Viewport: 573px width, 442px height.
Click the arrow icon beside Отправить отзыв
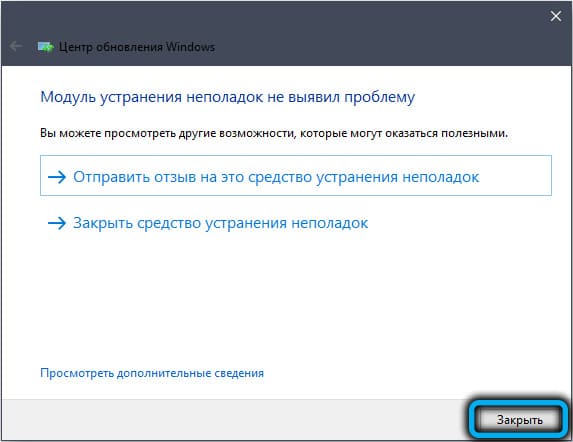pyautogui.click(x=57, y=177)
